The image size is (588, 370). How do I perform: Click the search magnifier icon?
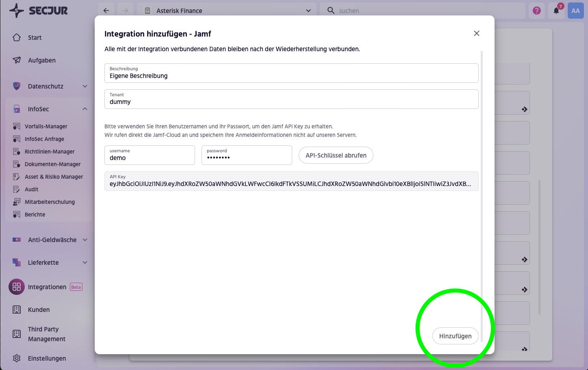[x=331, y=11]
